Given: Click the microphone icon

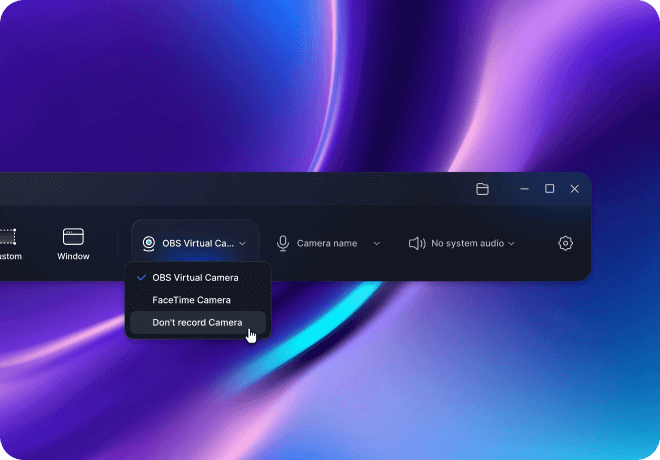Looking at the screenshot, I should (283, 243).
